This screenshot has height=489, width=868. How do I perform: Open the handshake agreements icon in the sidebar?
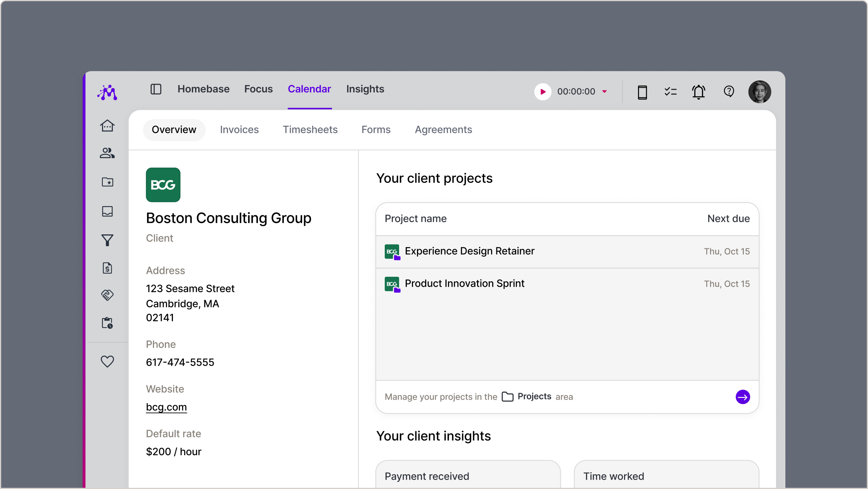pos(107,295)
